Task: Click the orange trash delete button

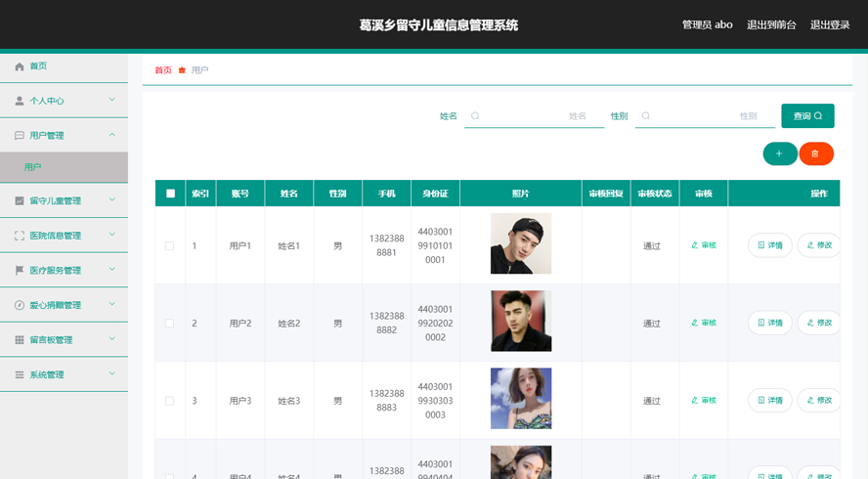Action: (816, 153)
